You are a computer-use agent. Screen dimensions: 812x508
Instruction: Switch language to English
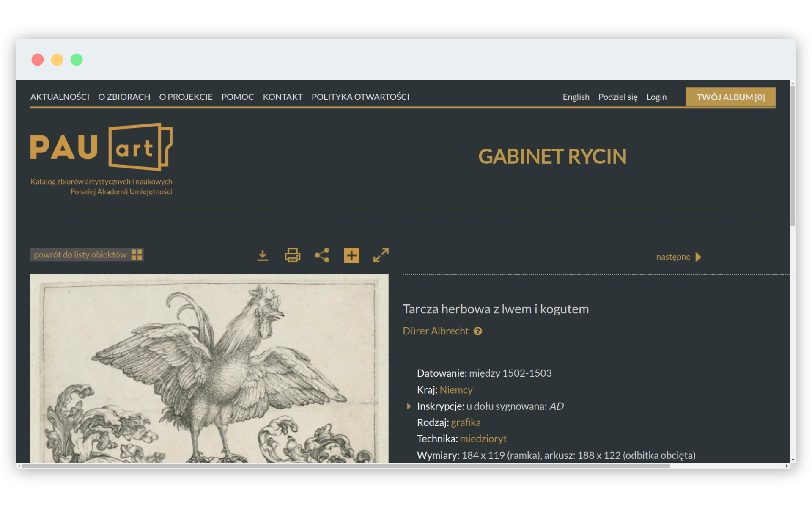click(x=576, y=97)
